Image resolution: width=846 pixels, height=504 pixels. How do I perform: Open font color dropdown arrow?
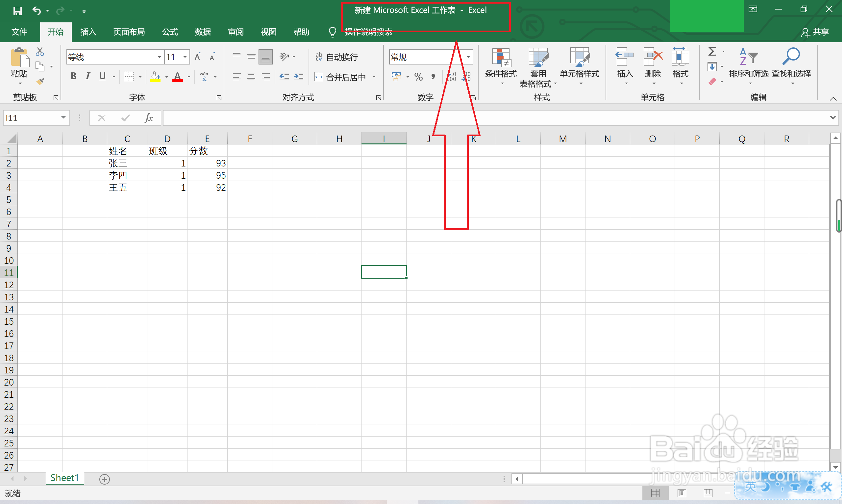[x=189, y=77]
